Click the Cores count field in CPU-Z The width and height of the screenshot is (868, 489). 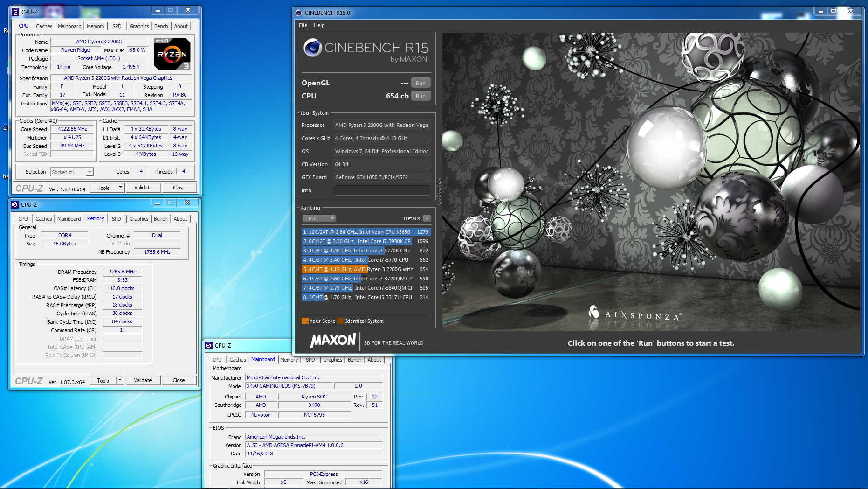[141, 172]
